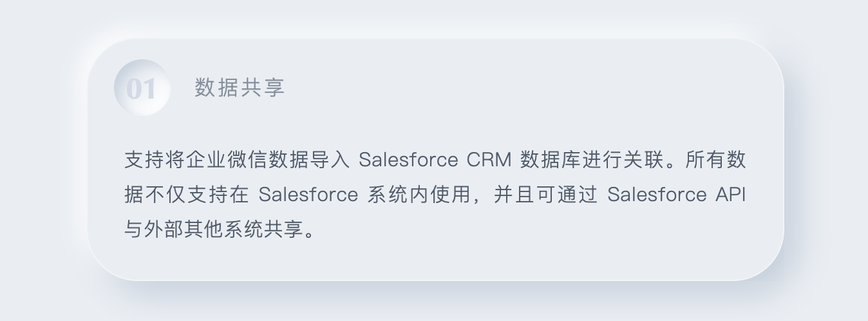Click the 进行关联 text
868x321 pixels.
(x=620, y=160)
